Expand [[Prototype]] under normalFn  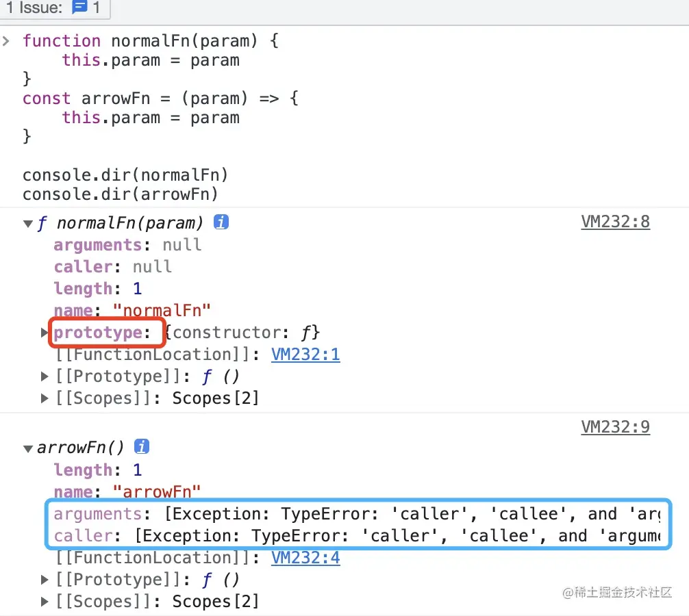pos(44,376)
